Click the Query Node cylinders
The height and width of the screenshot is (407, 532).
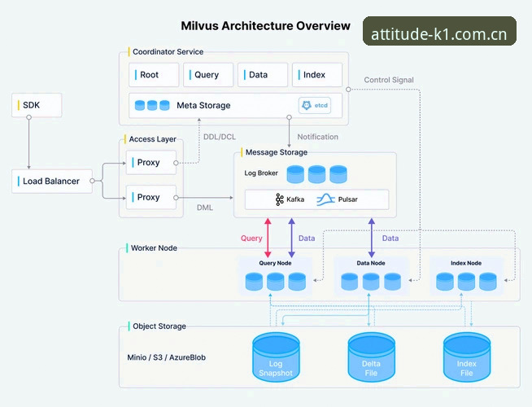(276, 282)
